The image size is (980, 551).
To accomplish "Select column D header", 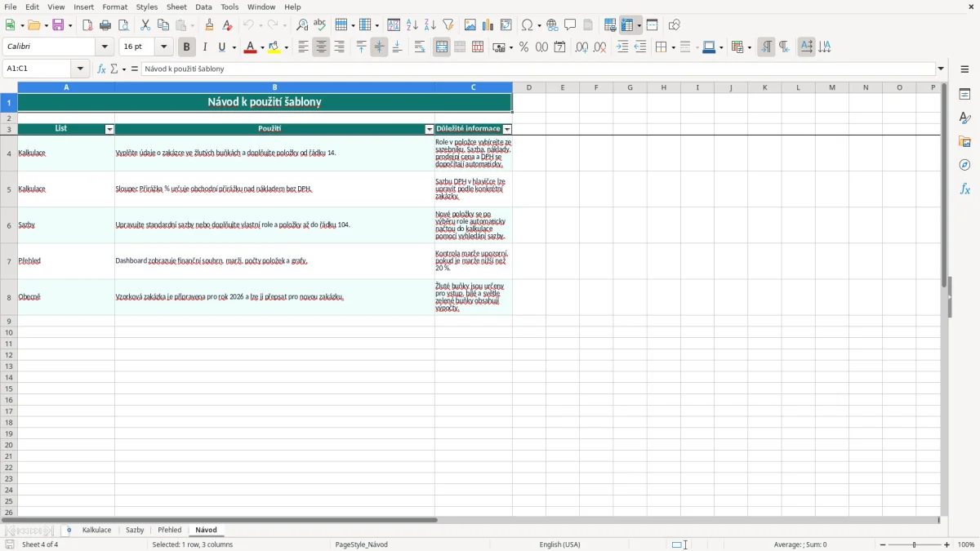I will [529, 87].
